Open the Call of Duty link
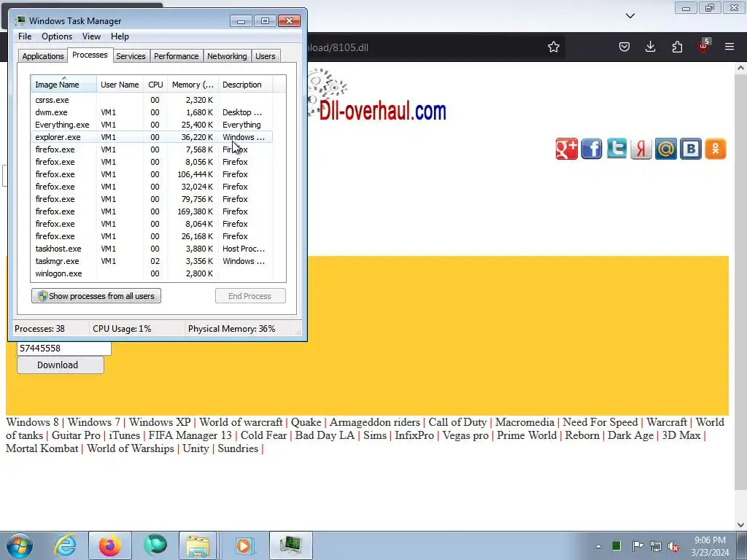Image resolution: width=747 pixels, height=560 pixels. pos(457,422)
